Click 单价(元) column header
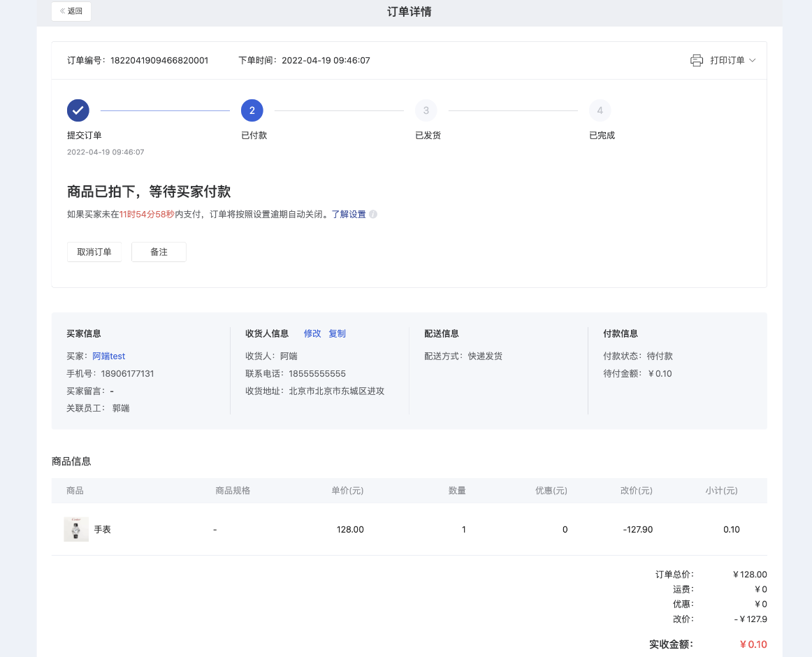 pos(347,491)
